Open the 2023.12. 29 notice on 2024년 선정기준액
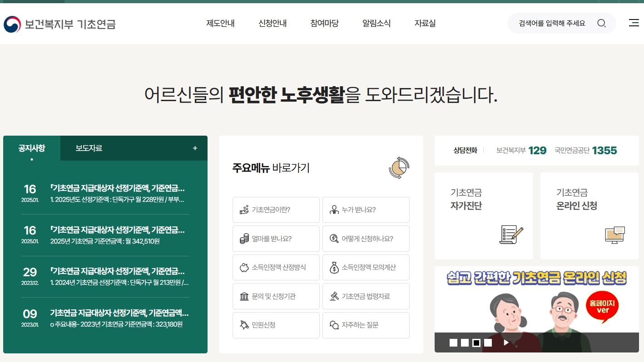Image resolution: width=644 pixels, height=362 pixels. [x=105, y=277]
